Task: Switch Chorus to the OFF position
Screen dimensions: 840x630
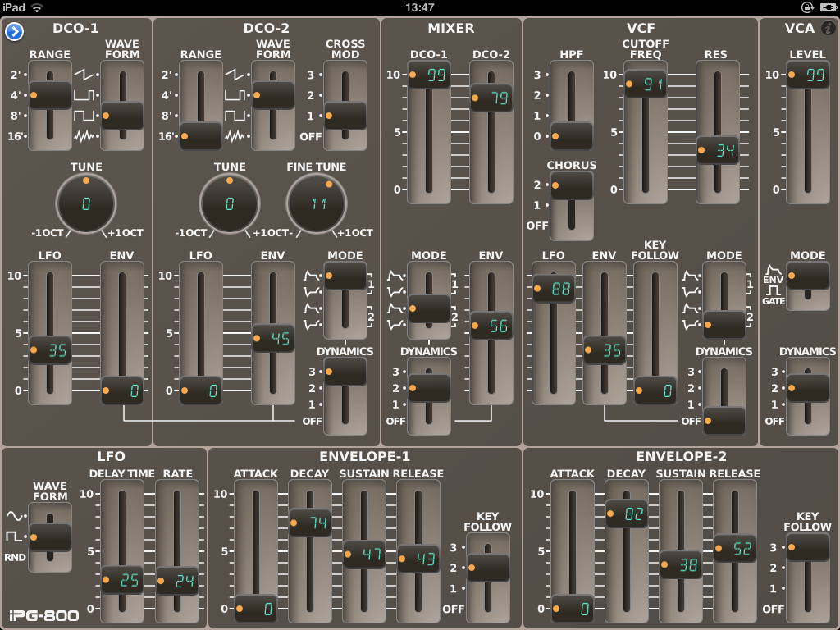Action: [571, 226]
